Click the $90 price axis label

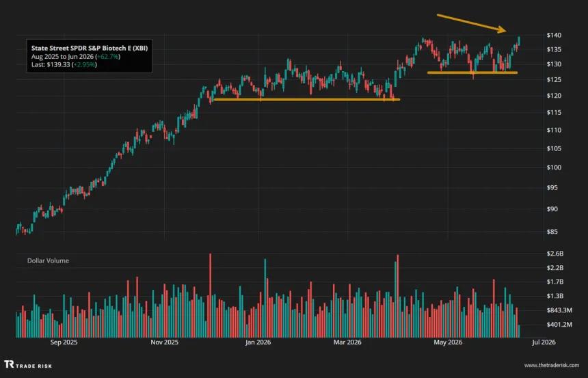coord(552,209)
